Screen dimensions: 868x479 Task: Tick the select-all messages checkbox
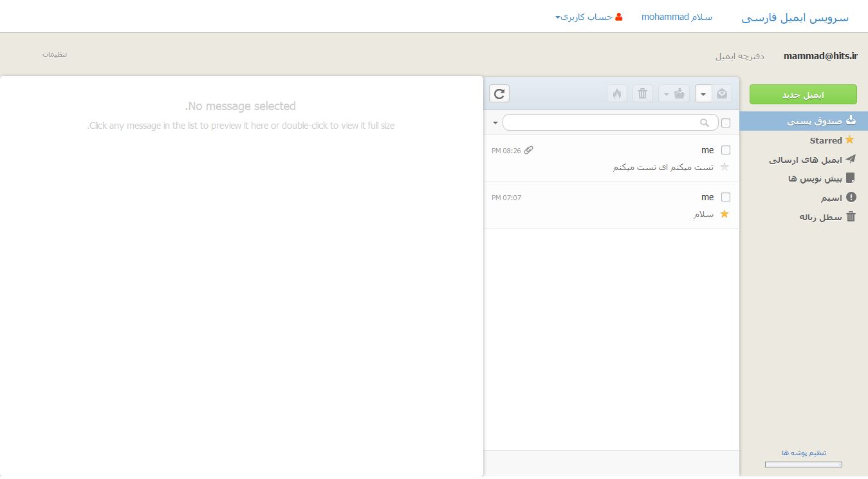pos(726,123)
